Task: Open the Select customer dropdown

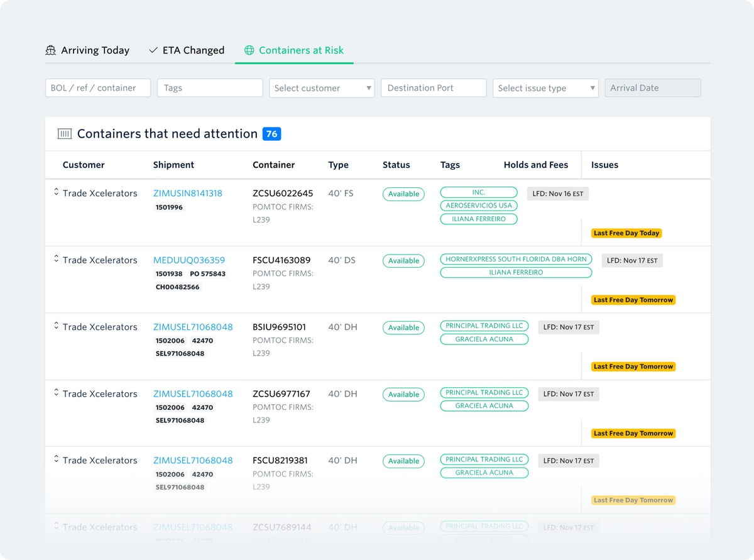Action: tap(322, 87)
